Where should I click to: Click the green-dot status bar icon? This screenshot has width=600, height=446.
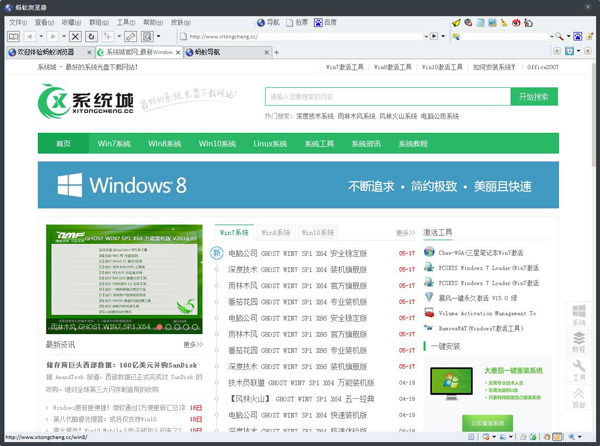(x=533, y=437)
